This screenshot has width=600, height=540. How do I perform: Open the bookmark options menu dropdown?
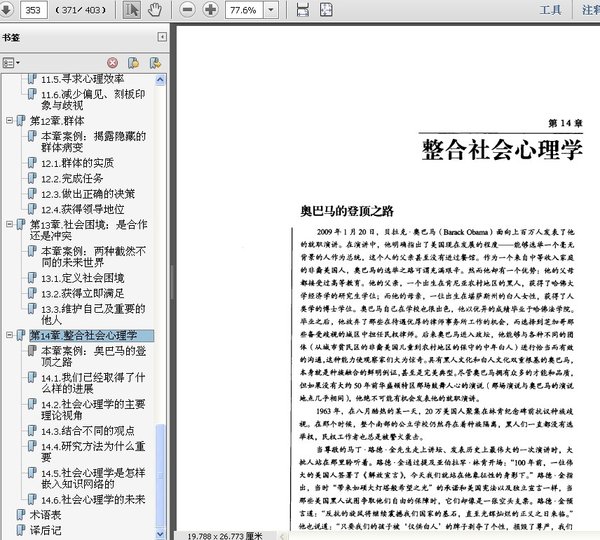click(x=11, y=63)
